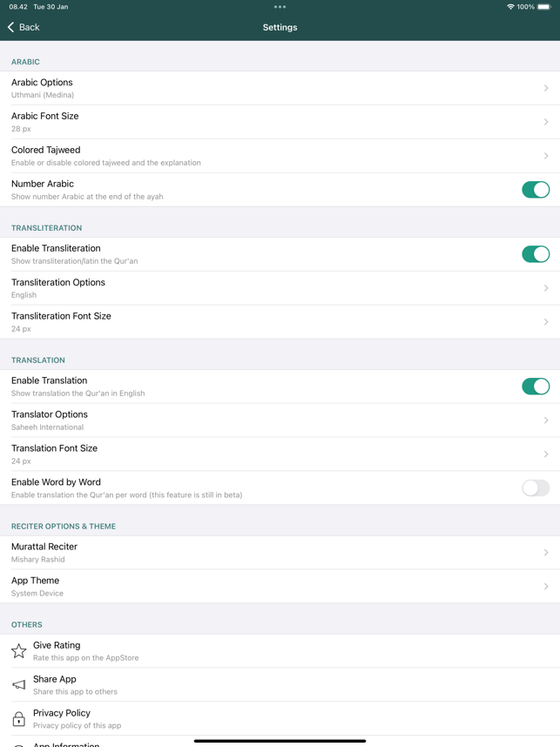Tap the star icon beside Give Rating
This screenshot has height=747, width=560.
coord(18,651)
